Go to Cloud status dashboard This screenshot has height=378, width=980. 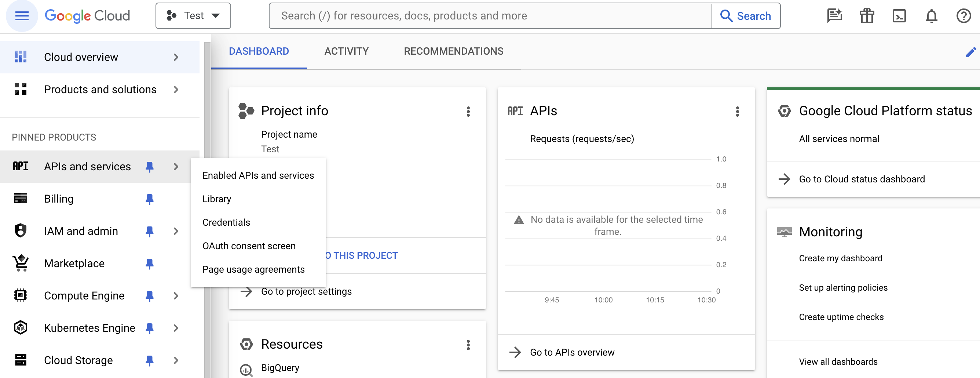[862, 178]
